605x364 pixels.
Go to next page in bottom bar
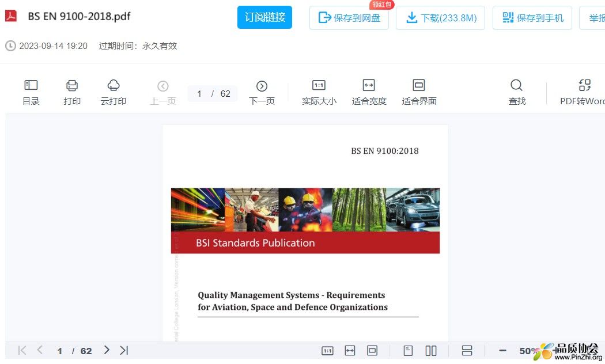pyautogui.click(x=107, y=350)
